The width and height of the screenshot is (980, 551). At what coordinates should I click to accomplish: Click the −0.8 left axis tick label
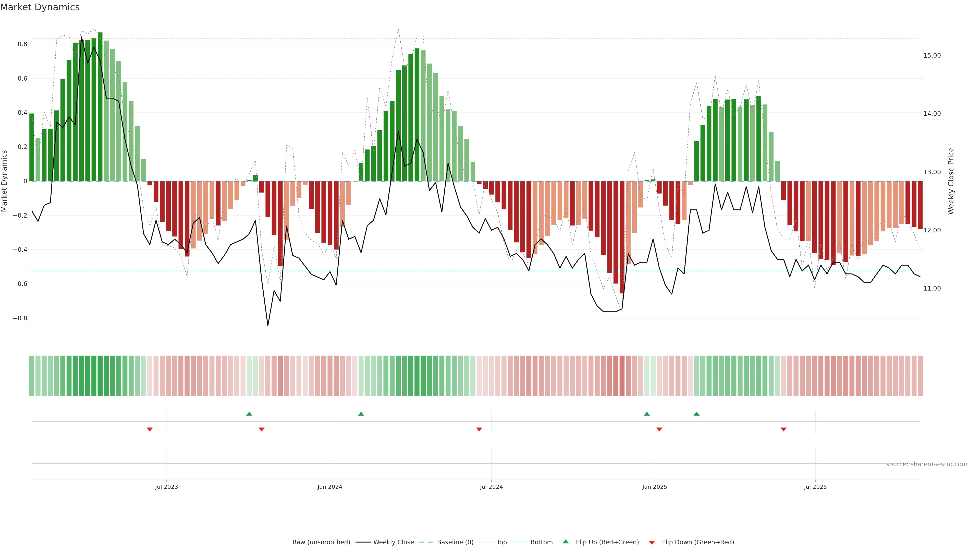(x=20, y=318)
